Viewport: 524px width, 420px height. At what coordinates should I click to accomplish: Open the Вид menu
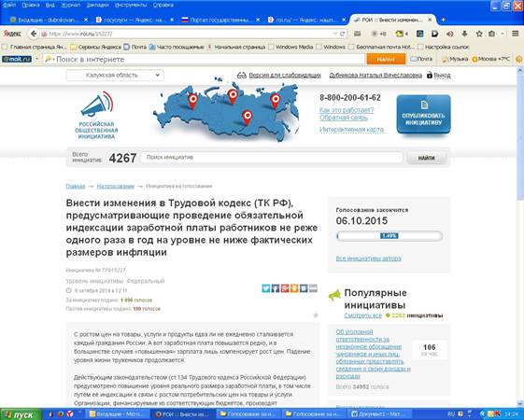[50, 5]
